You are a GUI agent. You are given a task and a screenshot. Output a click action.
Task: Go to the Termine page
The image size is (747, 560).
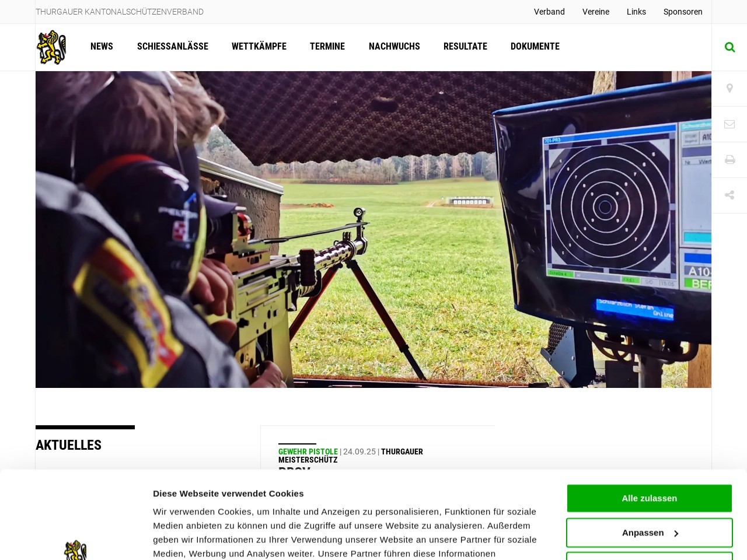[x=327, y=47]
